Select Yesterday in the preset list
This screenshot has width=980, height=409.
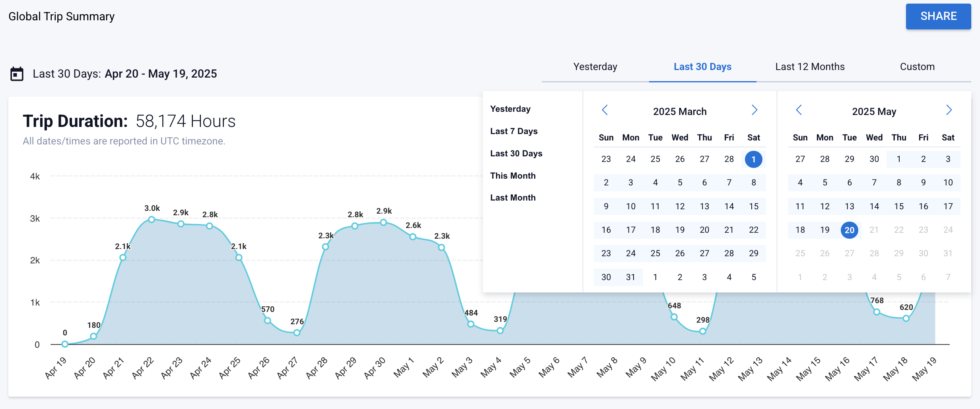(510, 109)
